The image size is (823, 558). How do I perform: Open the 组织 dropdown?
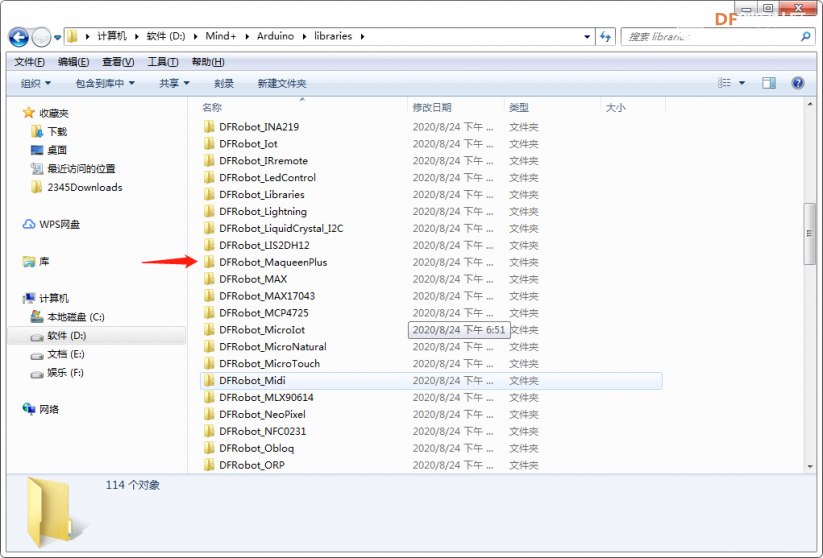[36, 83]
